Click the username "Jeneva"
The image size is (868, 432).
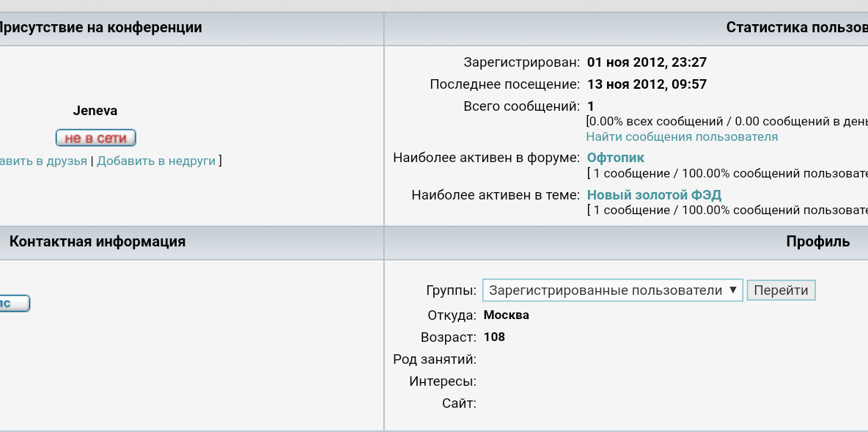coord(95,111)
